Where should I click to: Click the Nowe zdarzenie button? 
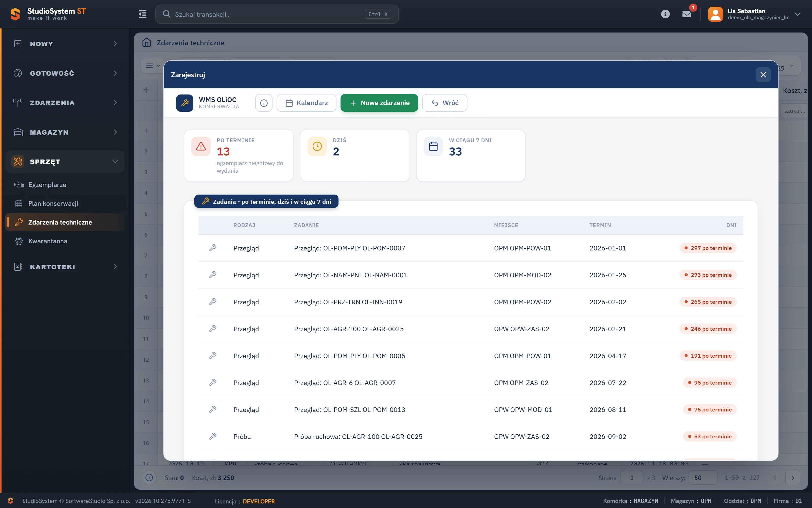[x=379, y=103]
